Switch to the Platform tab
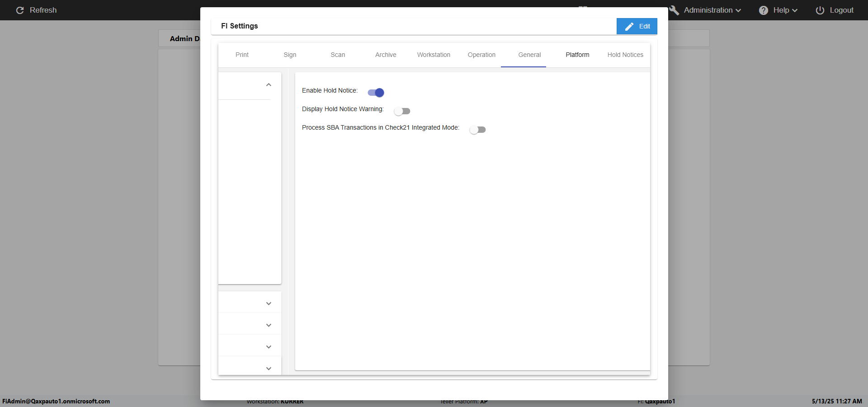This screenshot has height=407, width=868. (x=577, y=55)
